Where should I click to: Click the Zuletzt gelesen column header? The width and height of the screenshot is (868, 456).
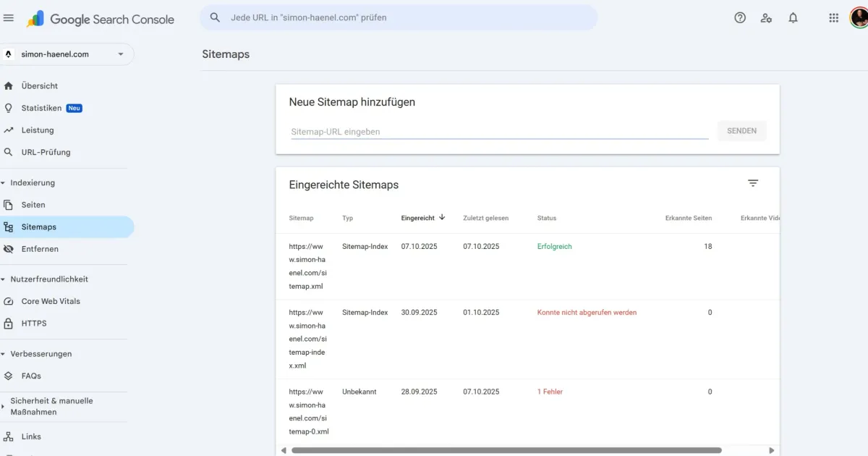[486, 218]
